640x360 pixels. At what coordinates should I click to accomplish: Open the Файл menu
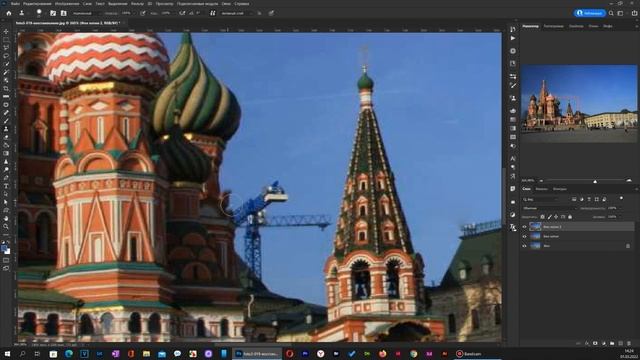coord(15,4)
